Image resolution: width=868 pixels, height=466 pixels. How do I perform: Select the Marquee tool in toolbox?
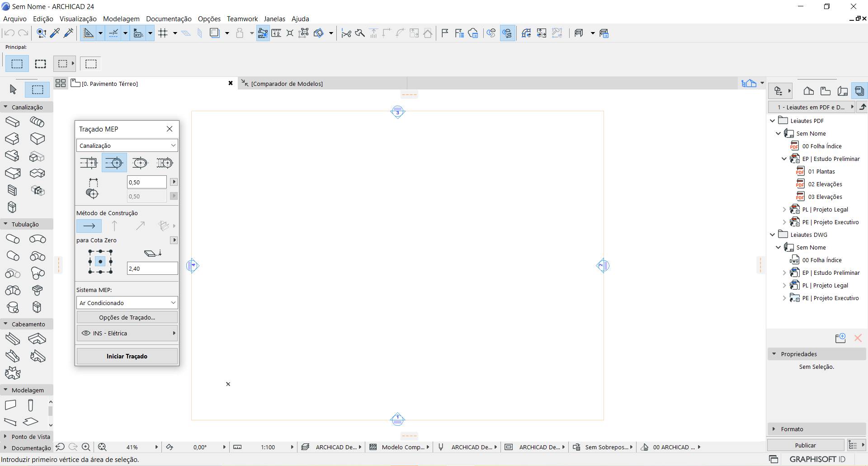tap(37, 89)
